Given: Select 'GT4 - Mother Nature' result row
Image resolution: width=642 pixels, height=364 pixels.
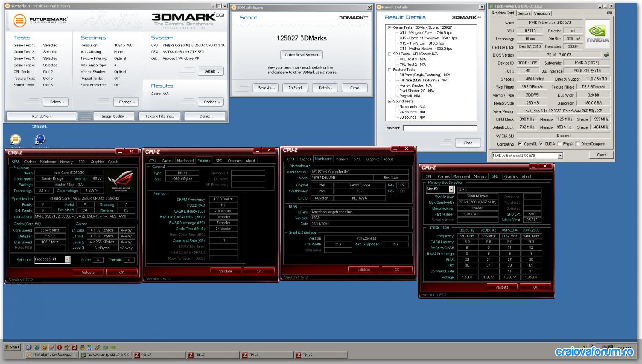Looking at the screenshot, I should click(426, 49).
